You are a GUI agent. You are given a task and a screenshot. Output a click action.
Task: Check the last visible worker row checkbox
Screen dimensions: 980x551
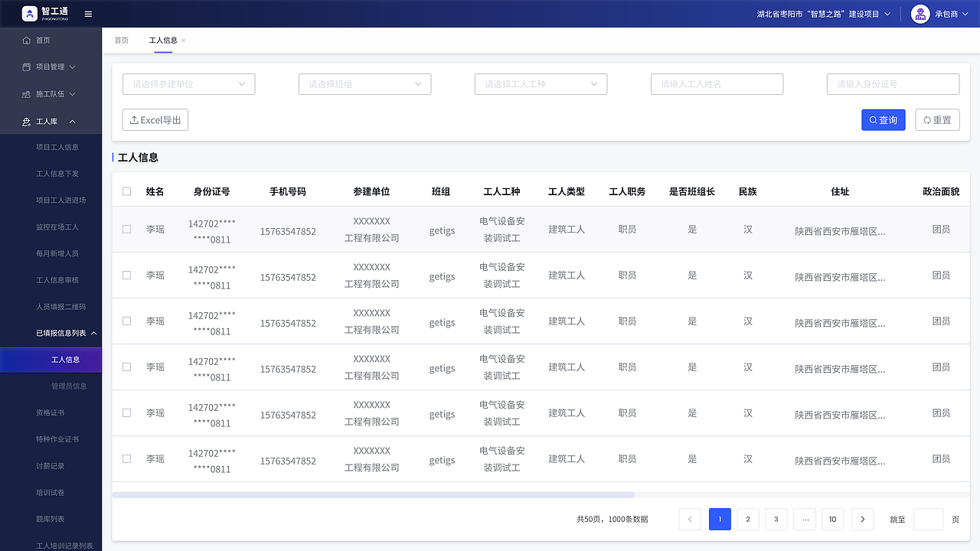[126, 458]
